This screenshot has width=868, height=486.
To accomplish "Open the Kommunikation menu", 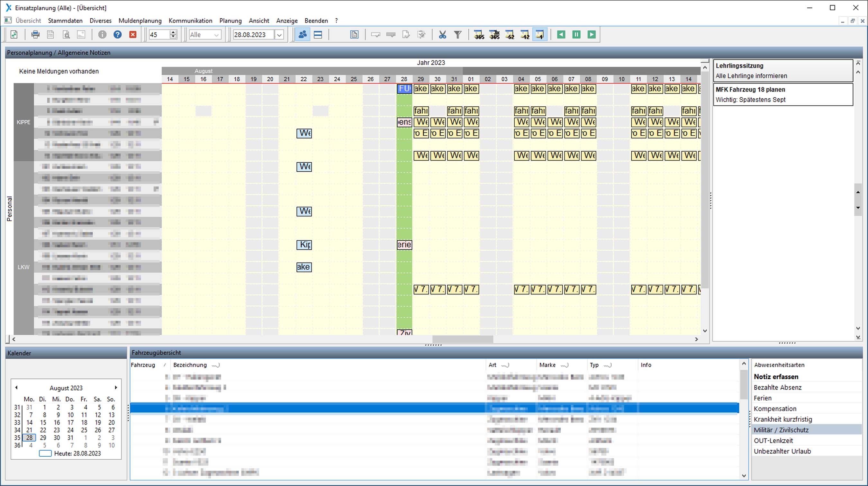I will pyautogui.click(x=190, y=21).
